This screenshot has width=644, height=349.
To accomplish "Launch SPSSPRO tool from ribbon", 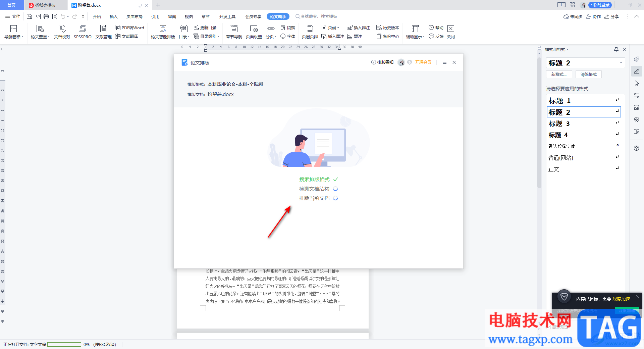I will click(83, 32).
